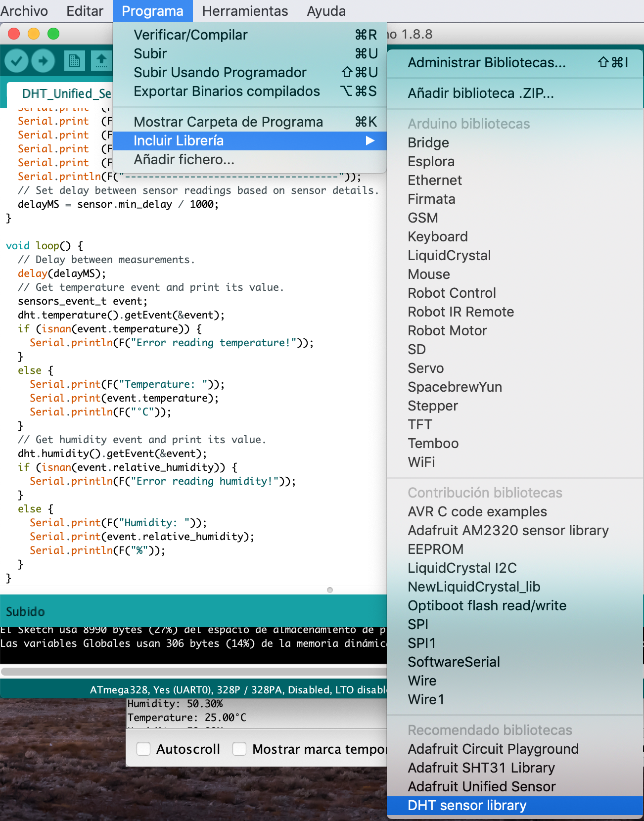Open the Programa menu
The height and width of the screenshot is (821, 644).
pyautogui.click(x=152, y=11)
